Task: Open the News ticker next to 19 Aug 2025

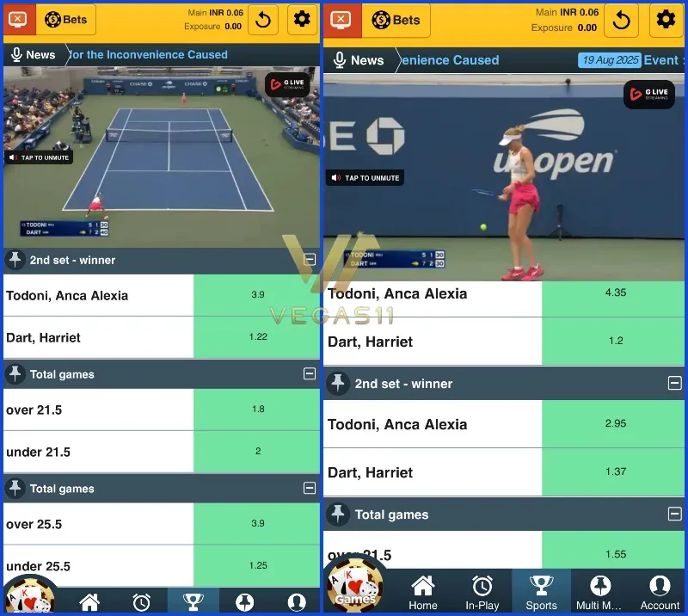Action: [358, 60]
